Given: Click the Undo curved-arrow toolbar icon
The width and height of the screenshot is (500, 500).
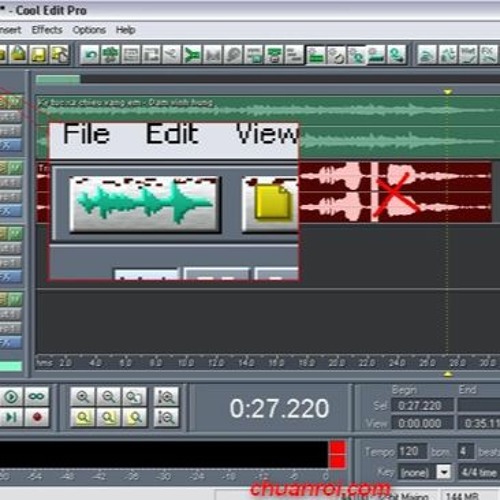Looking at the screenshot, I should click(90, 54).
